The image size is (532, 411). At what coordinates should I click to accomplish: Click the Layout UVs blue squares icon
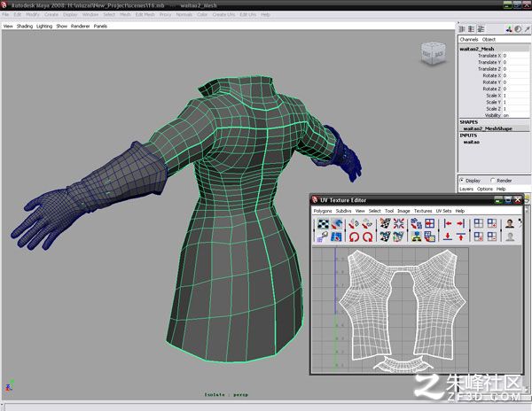(x=416, y=223)
